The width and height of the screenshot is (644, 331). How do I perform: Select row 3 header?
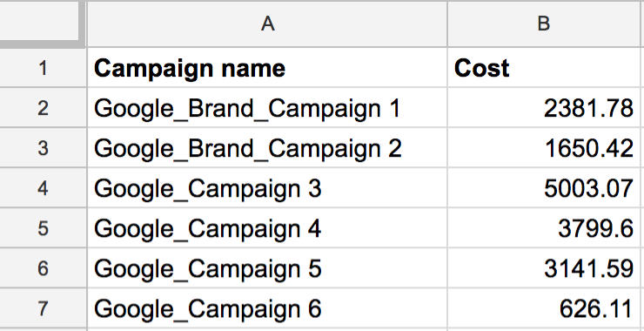43,147
